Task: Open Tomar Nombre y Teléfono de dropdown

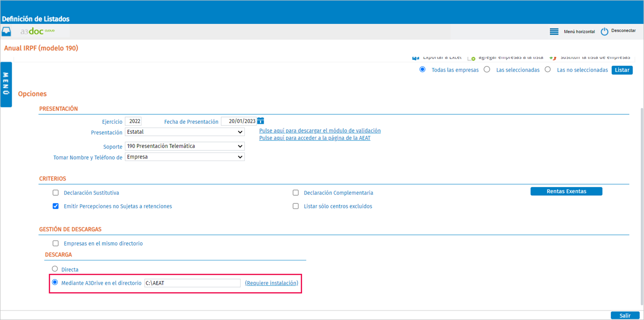Action: click(185, 157)
